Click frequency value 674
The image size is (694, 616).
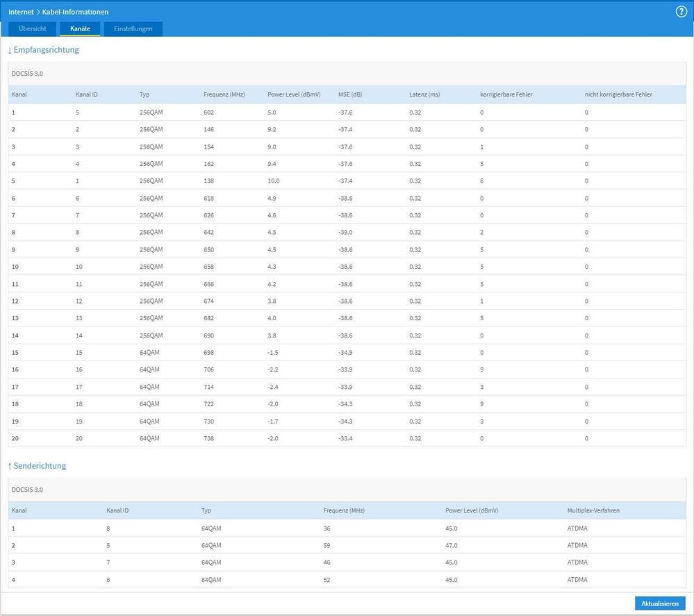click(x=208, y=301)
